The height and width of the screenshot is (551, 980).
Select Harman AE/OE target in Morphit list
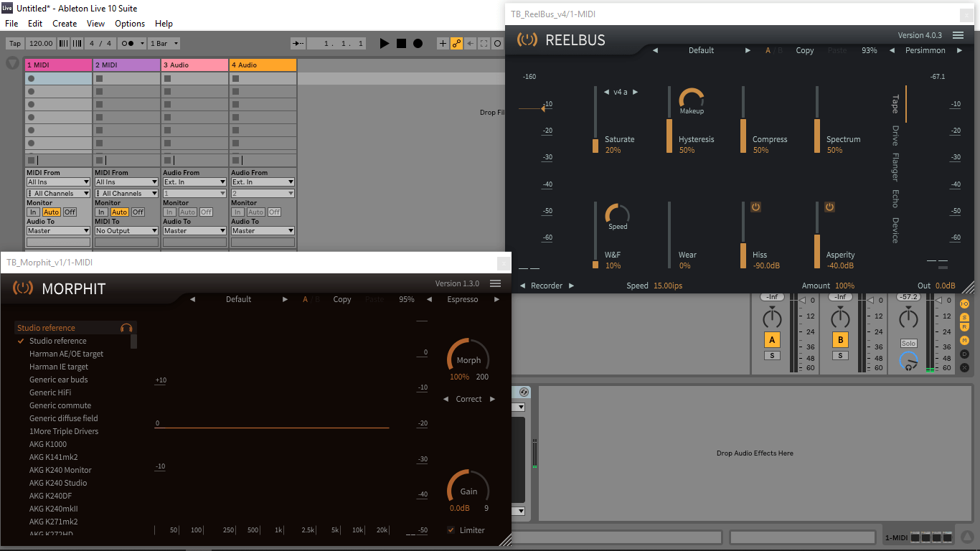(66, 354)
